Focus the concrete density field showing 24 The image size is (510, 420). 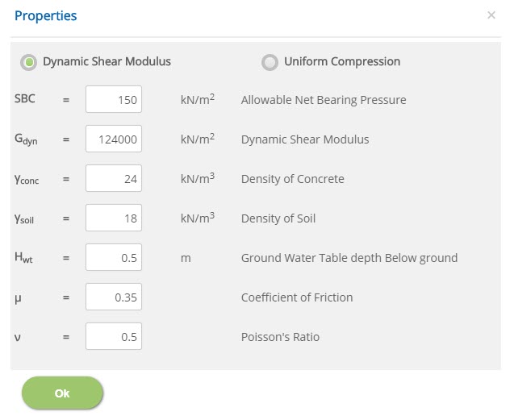coord(114,178)
